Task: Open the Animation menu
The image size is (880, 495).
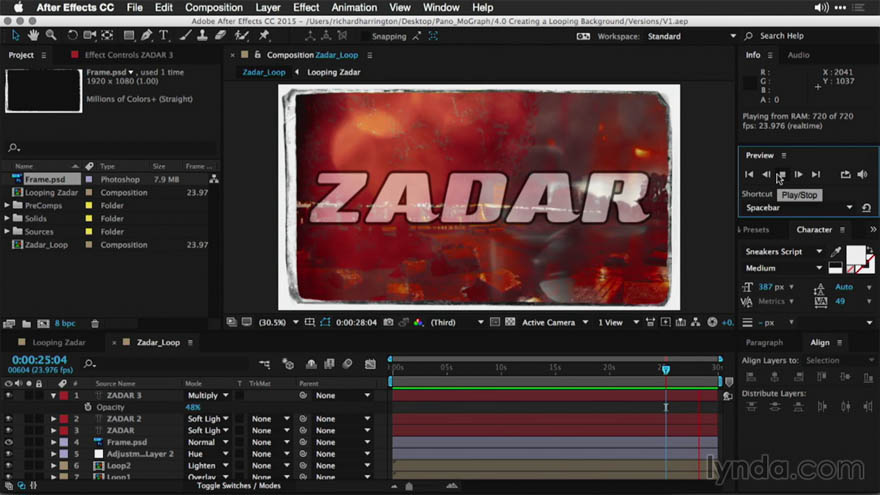Action: coord(354,7)
